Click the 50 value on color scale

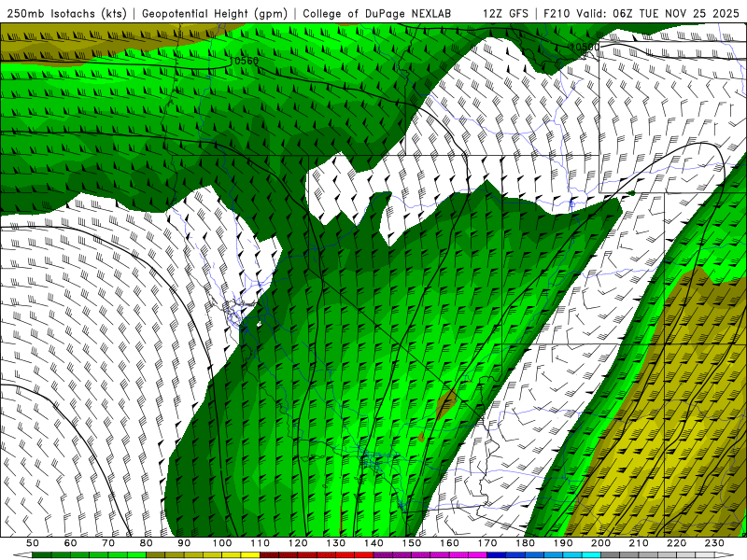32,543
